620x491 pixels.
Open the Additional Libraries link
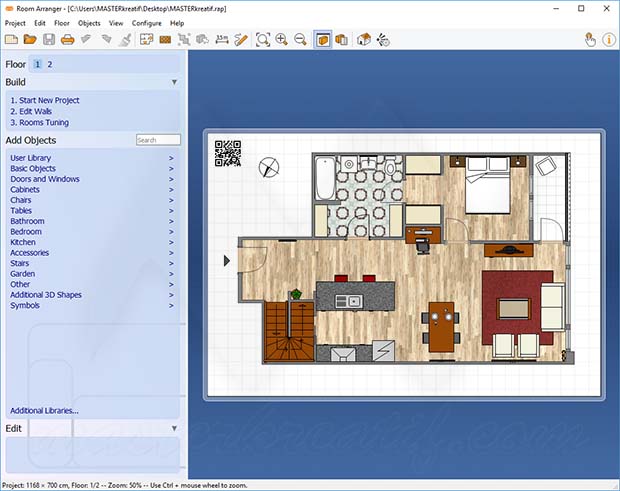pyautogui.click(x=44, y=411)
